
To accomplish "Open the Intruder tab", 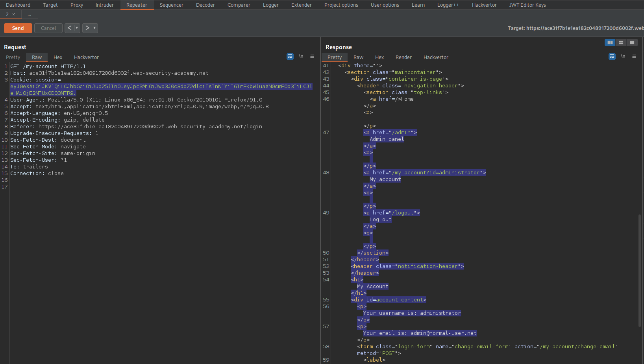I will (105, 5).
